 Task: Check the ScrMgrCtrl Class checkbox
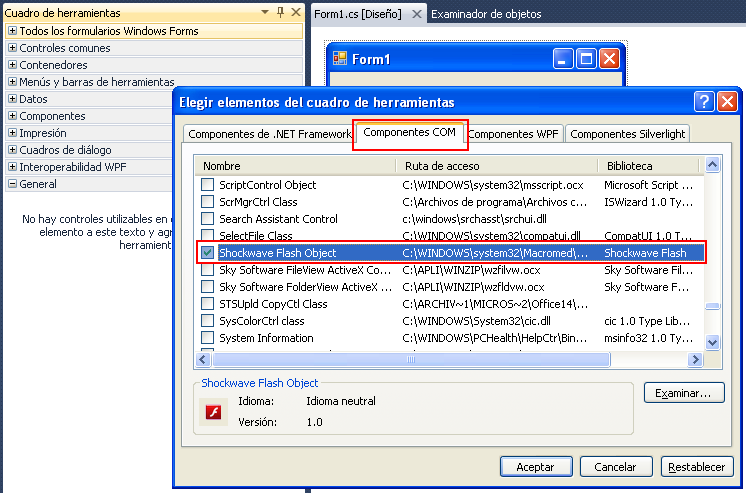[207, 202]
